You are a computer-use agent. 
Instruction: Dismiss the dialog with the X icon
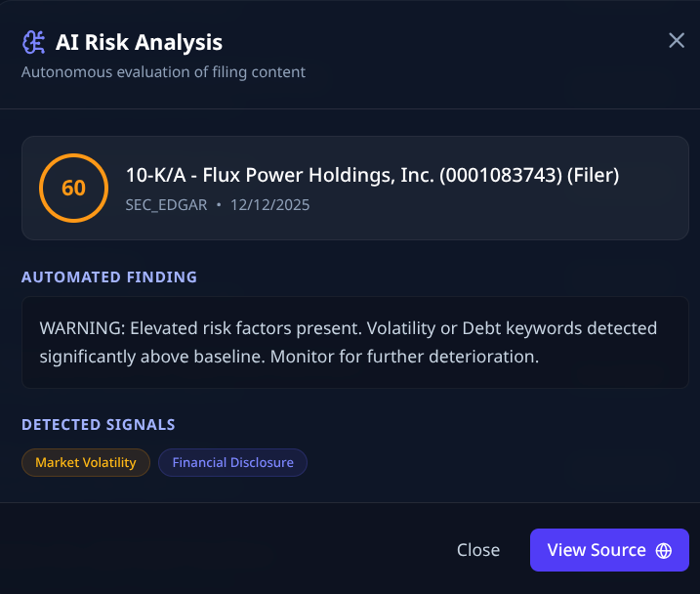(x=677, y=40)
